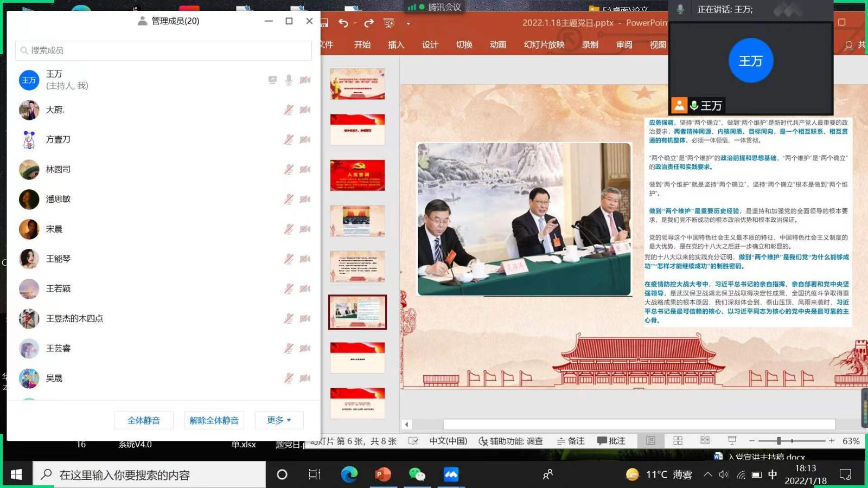Click the 全体静音 button

click(x=144, y=420)
